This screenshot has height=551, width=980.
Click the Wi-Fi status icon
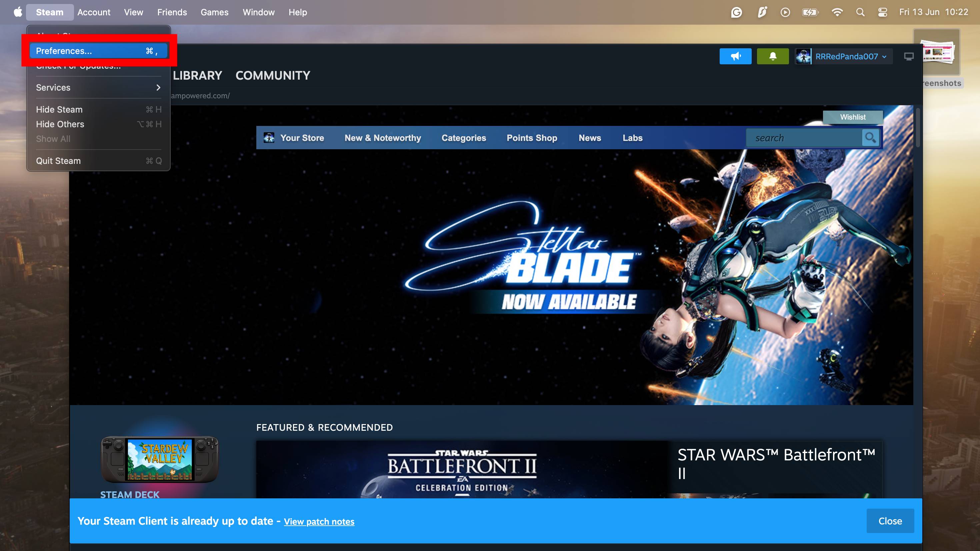pyautogui.click(x=837, y=12)
